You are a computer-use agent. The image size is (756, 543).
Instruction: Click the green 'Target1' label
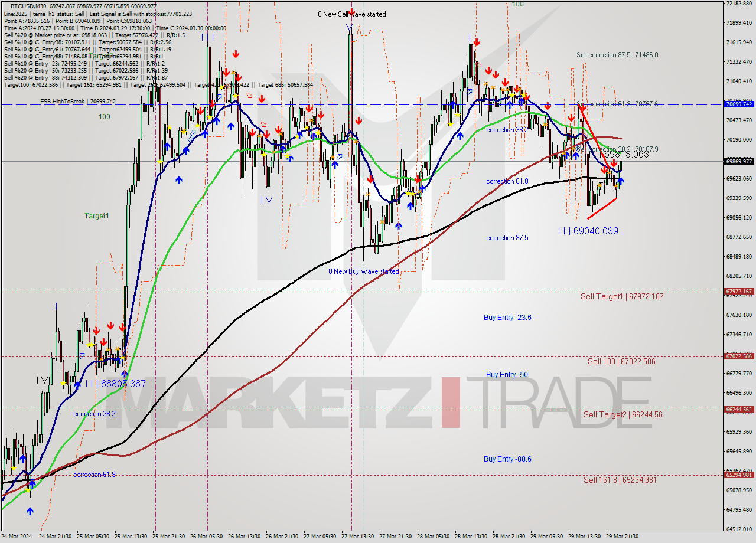pyautogui.click(x=96, y=216)
